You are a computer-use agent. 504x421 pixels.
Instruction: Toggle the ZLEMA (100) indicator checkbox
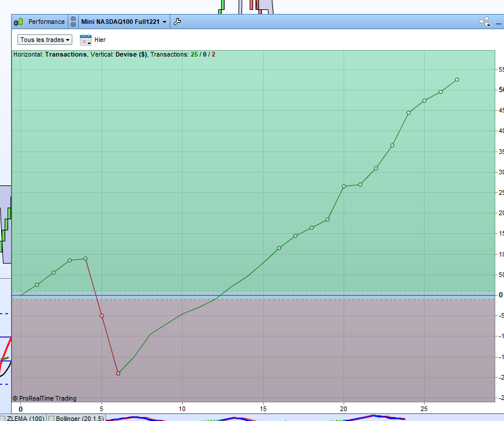point(2,419)
